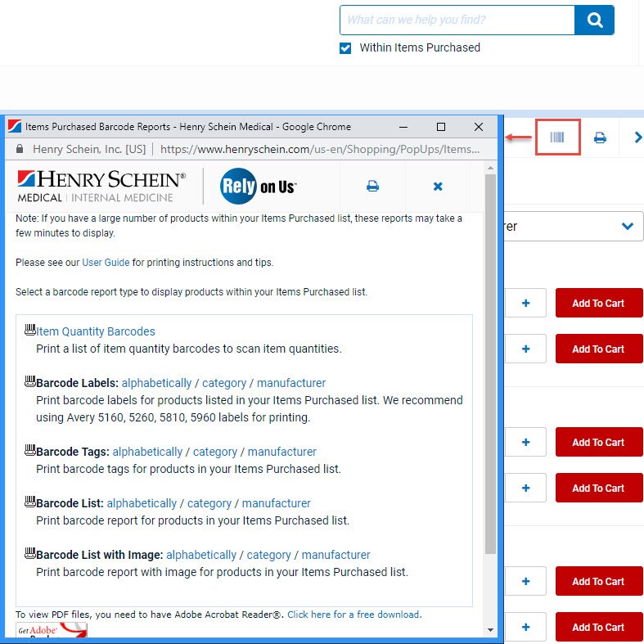
Task: Open Barcode Labels sorted alphabetically
Action: tap(157, 383)
